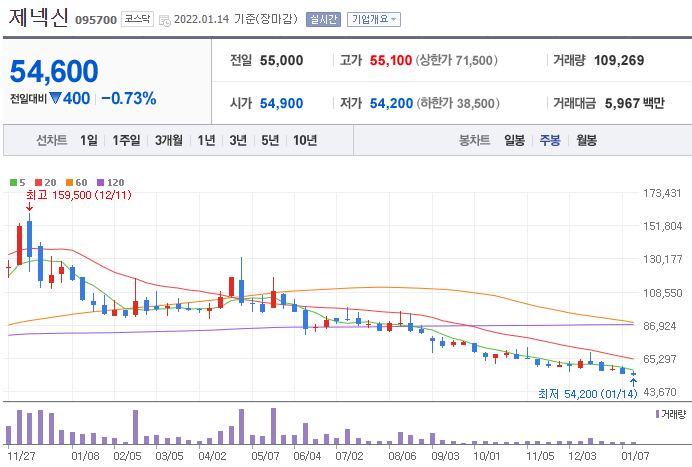This screenshot has width=692, height=467.
Task: Click the change rate -0.73%
Action: click(128, 98)
